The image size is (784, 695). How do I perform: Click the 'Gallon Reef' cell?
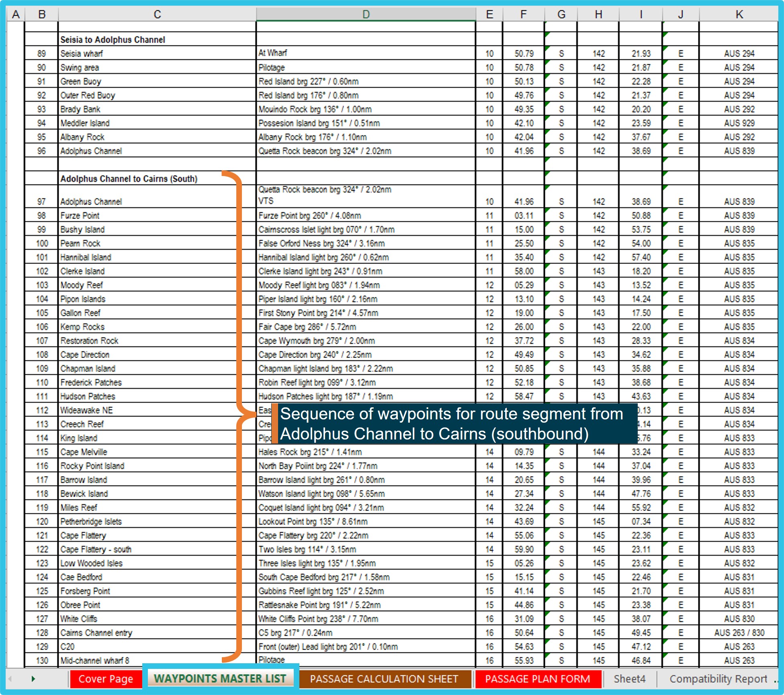(x=157, y=313)
